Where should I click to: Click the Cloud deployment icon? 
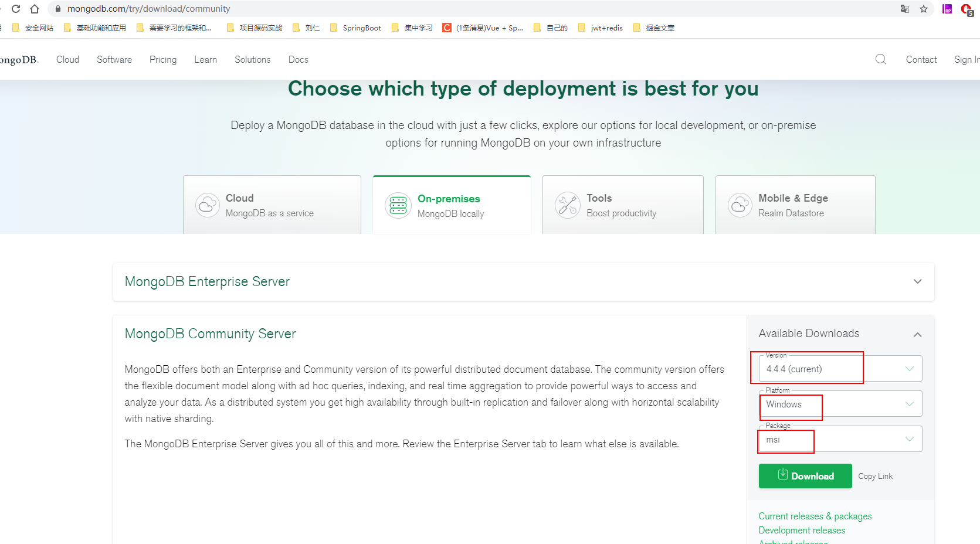(x=208, y=205)
